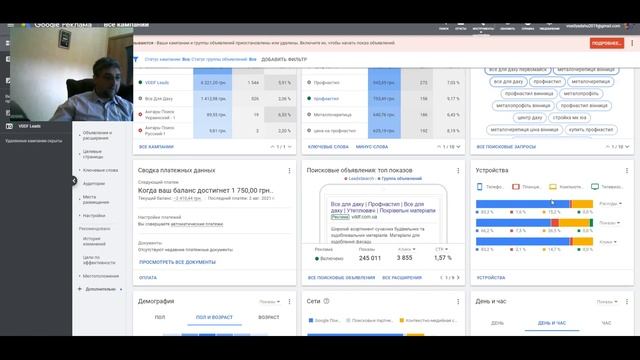Click the tablet device icon in Устройства
This screenshot has width=640, height=360.
[516, 187]
